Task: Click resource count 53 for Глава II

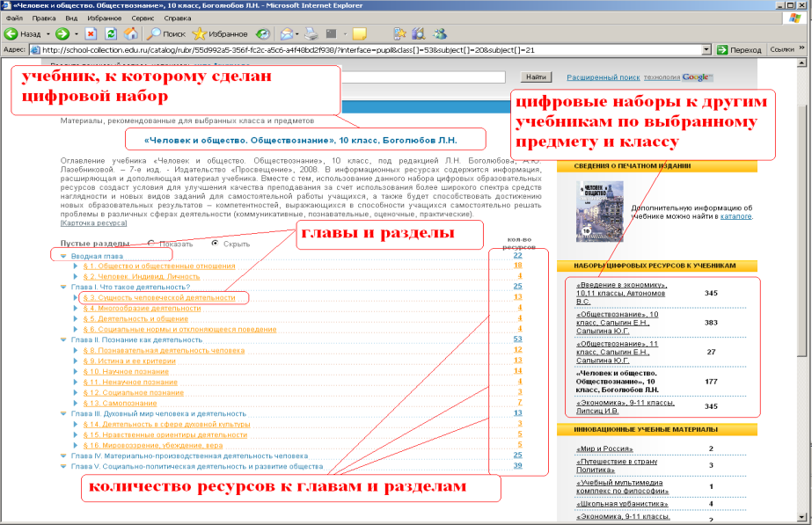Action: click(518, 339)
